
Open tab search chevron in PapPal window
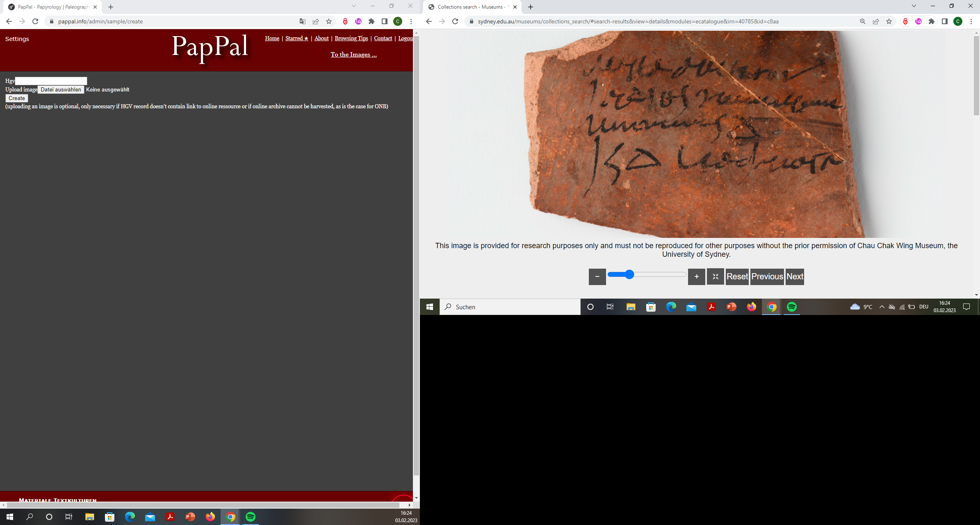coord(354,6)
